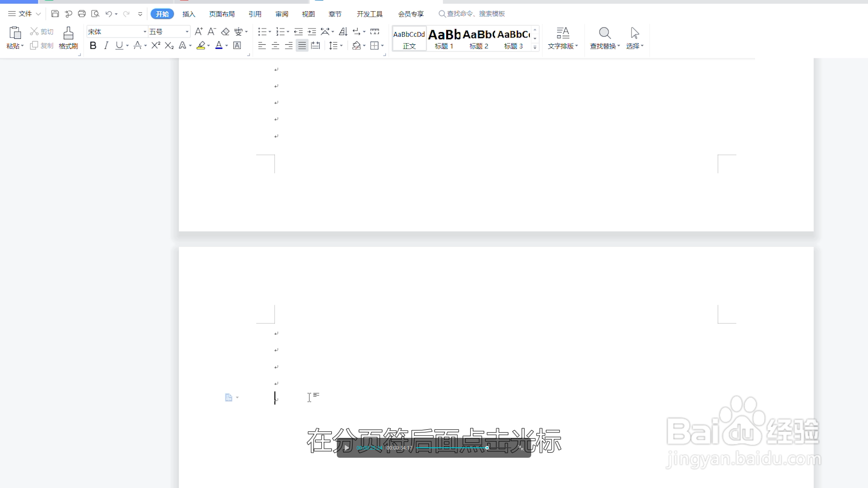Toggle bold formatting
868x488 pixels.
tap(93, 46)
